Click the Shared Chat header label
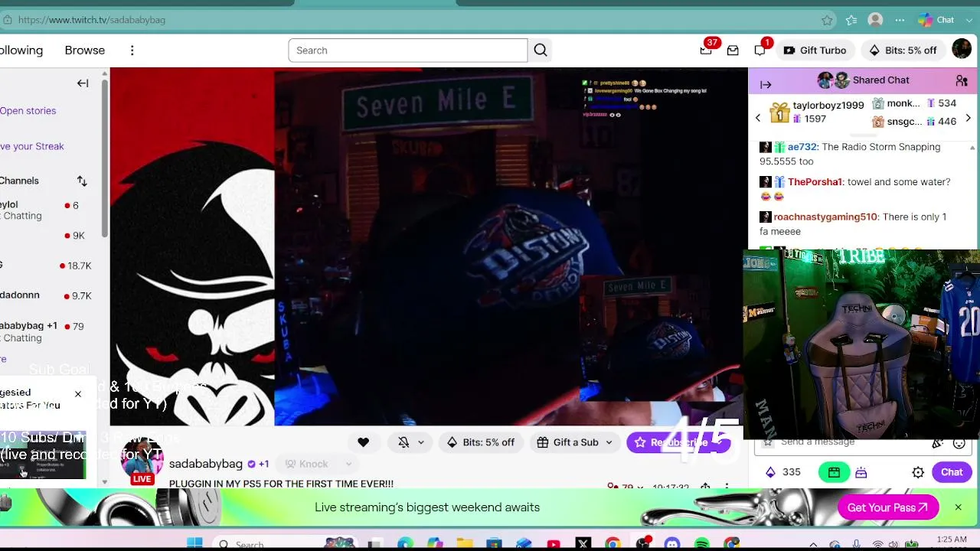The image size is (980, 551). click(881, 80)
